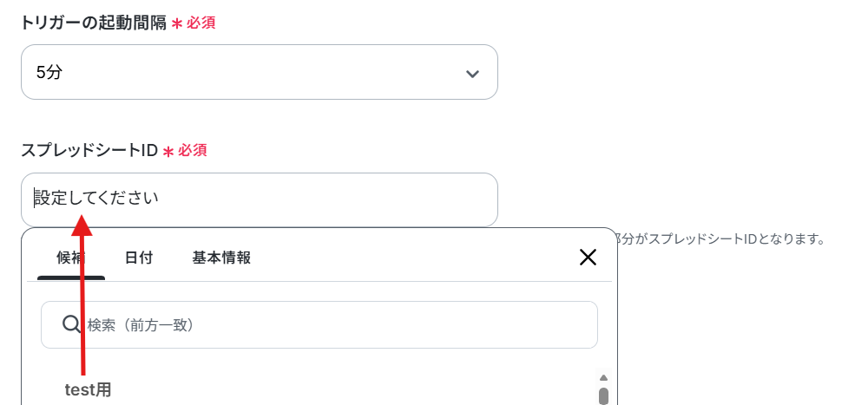Viewport: 868px width, 405px height.
Task: Close the candidate popup with the X
Action: click(588, 257)
